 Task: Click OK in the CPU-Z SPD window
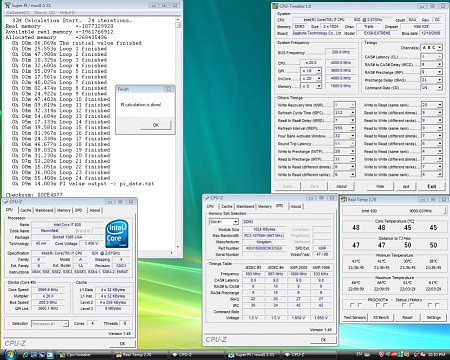click(x=323, y=340)
